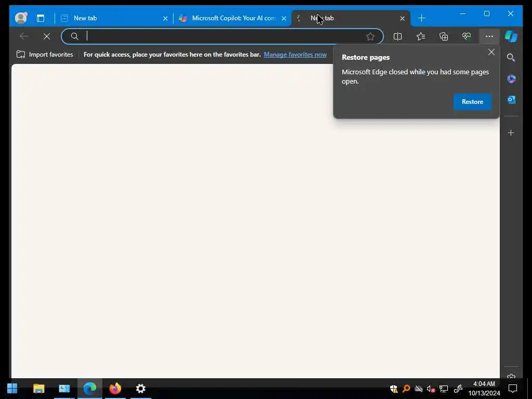This screenshot has height=399, width=532.
Task: Open the Windows Start menu
Action: click(x=12, y=388)
